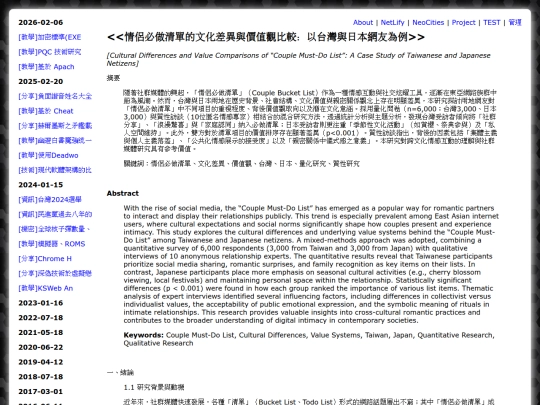Open the [教學]基於 Apach article
Image resolution: width=540 pixels, height=405 pixels.
[x=46, y=67]
